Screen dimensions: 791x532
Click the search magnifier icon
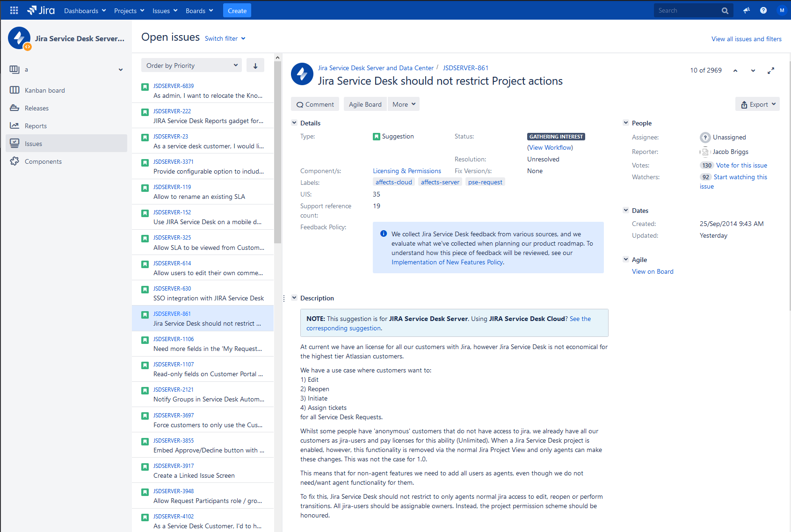(725, 11)
